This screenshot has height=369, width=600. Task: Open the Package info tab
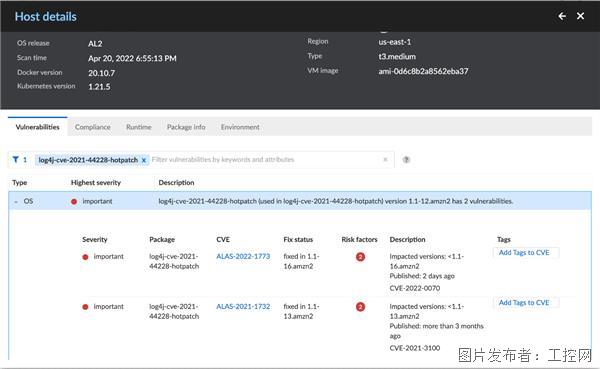[x=186, y=127]
